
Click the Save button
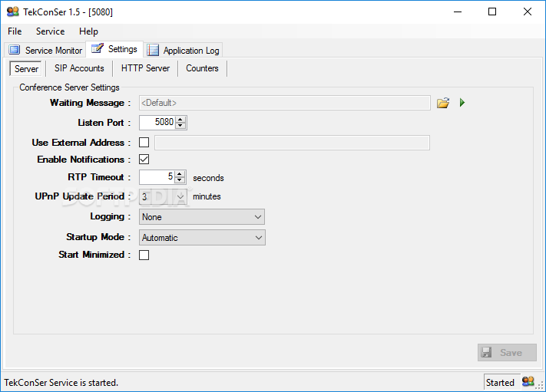coord(507,352)
